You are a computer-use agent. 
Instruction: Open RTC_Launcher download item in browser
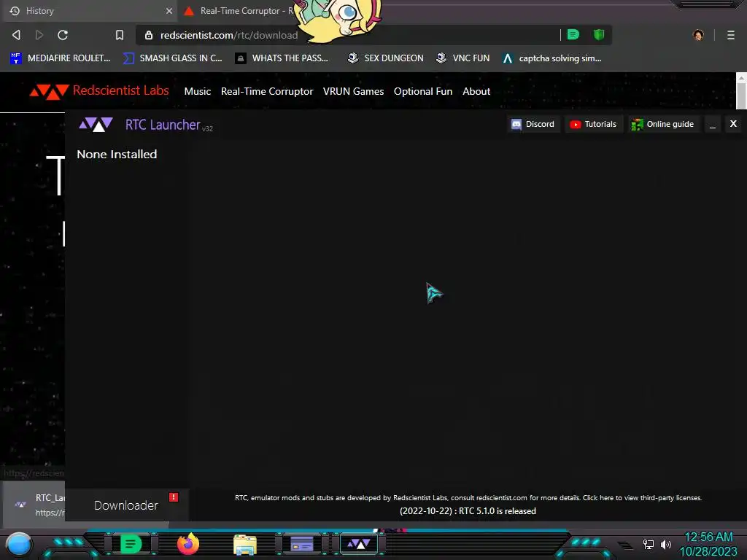pyautogui.click(x=34, y=505)
